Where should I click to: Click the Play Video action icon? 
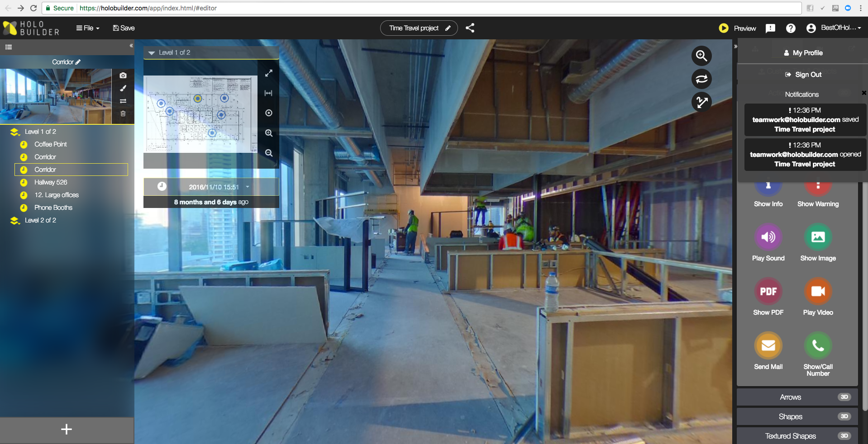(x=817, y=291)
